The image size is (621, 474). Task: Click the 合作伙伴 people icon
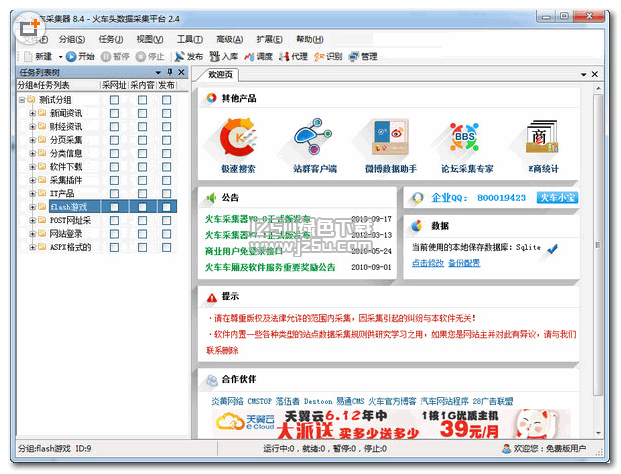pos(212,380)
